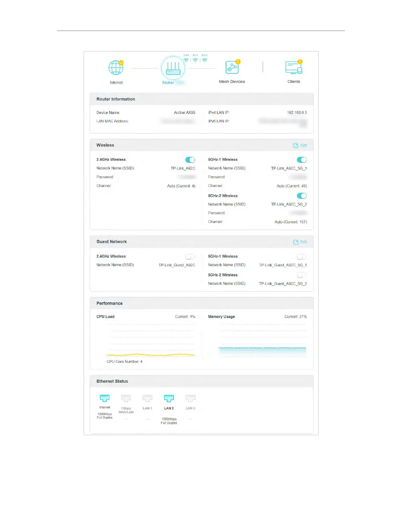Click the Internet label under the globe
402x532 pixels.
pyautogui.click(x=116, y=83)
